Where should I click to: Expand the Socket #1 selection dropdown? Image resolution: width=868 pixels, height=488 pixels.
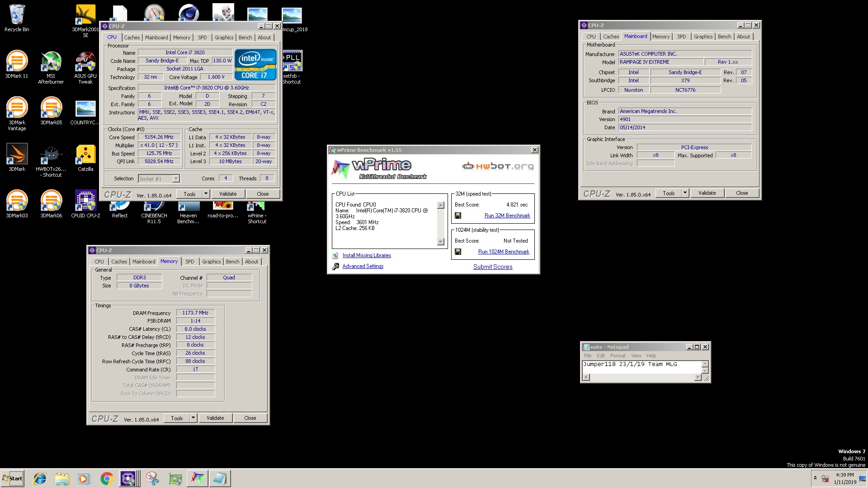176,179
